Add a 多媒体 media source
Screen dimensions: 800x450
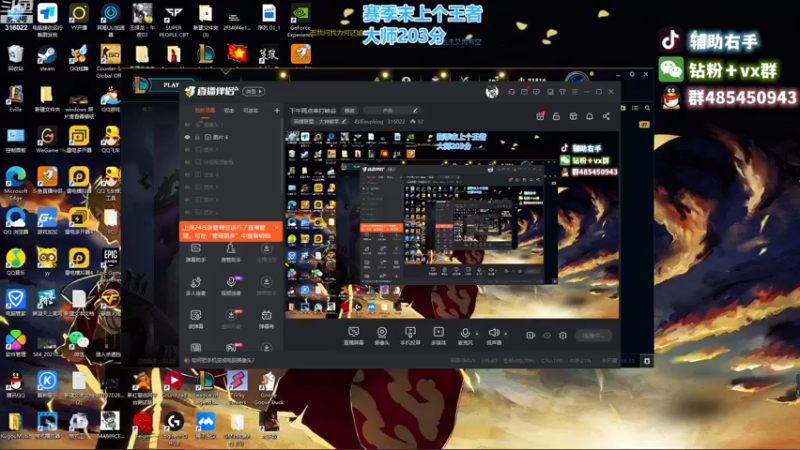pos(438,335)
